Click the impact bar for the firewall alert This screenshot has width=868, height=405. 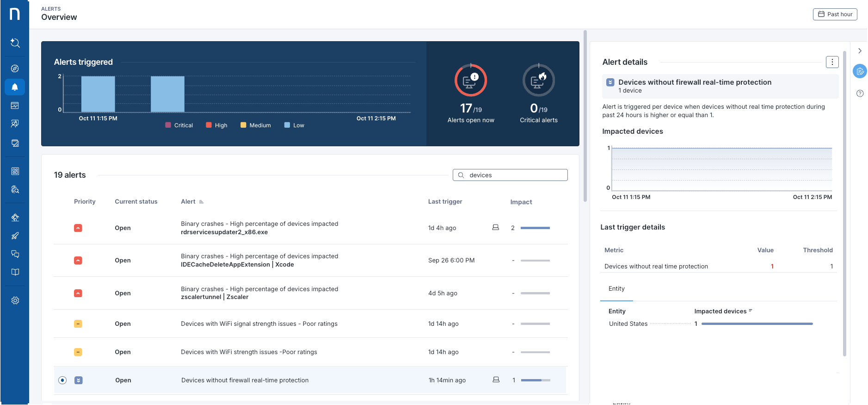click(x=536, y=380)
